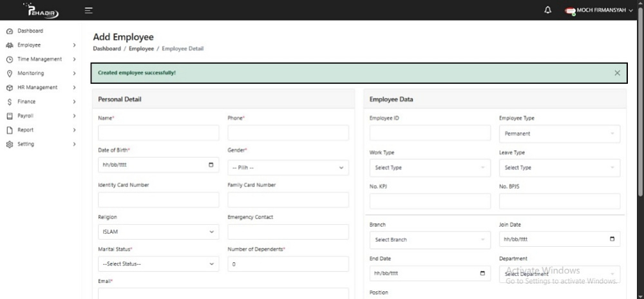Viewport: 644px width, 299px height.
Task: Open Setting menu in the sidebar
Action: click(x=26, y=144)
